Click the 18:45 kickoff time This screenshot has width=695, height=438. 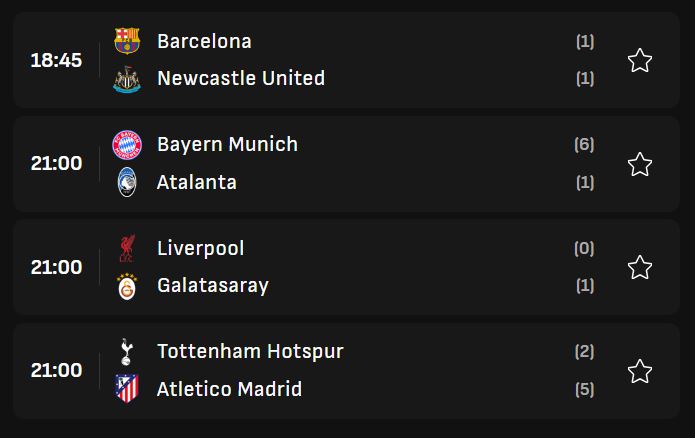click(x=56, y=60)
